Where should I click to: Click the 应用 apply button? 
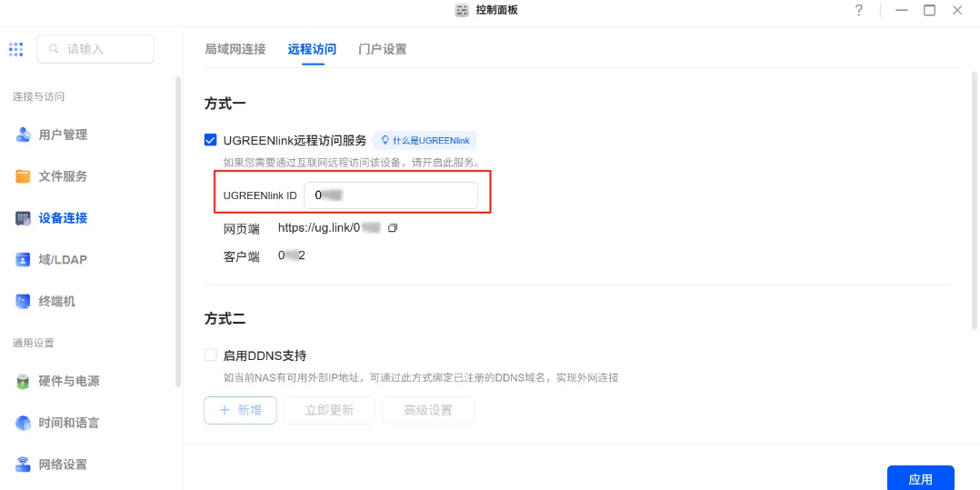[920, 479]
